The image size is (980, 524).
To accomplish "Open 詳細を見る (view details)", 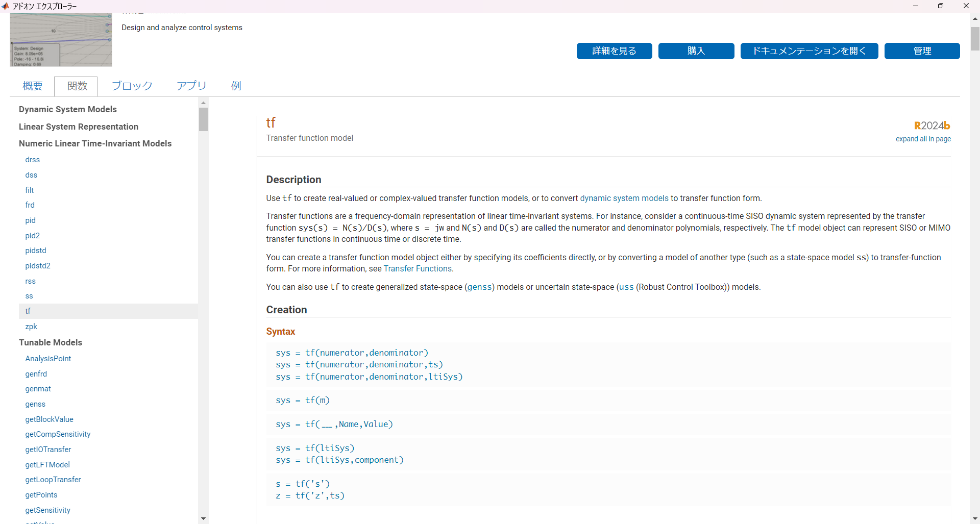I will click(x=614, y=51).
